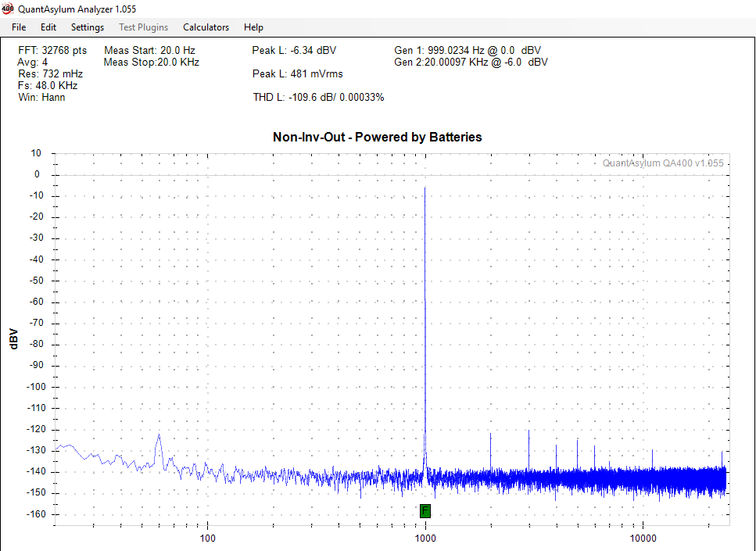Click the -160 label on dBV axis
756x551 pixels.
[36, 514]
